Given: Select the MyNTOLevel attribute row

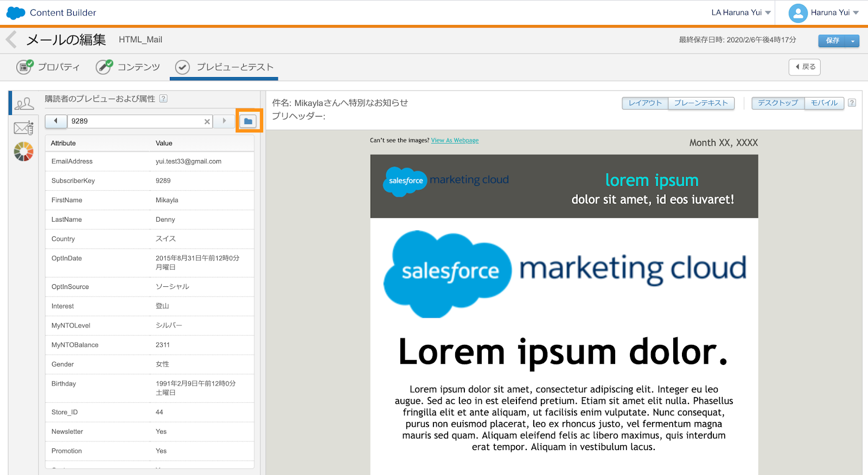Looking at the screenshot, I should (150, 325).
